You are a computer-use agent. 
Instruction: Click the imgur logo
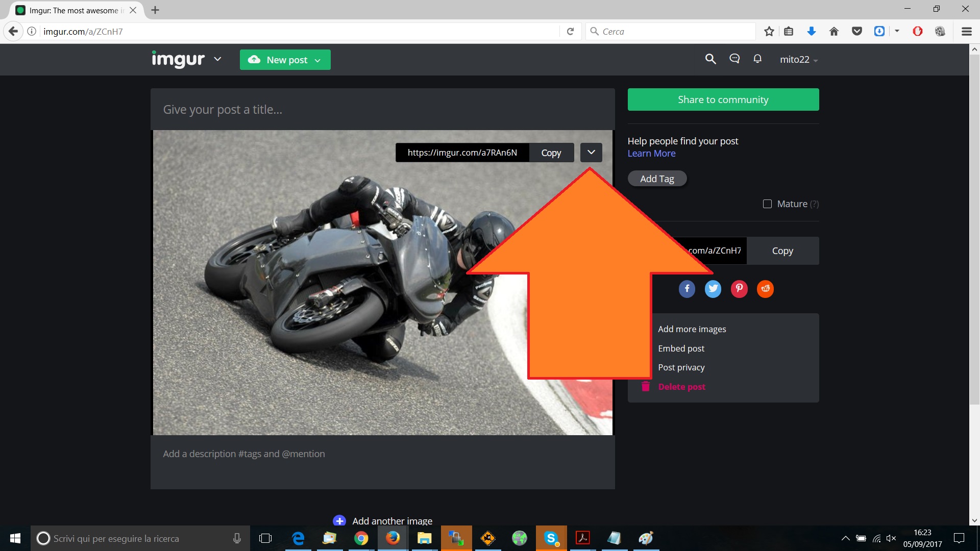178,59
